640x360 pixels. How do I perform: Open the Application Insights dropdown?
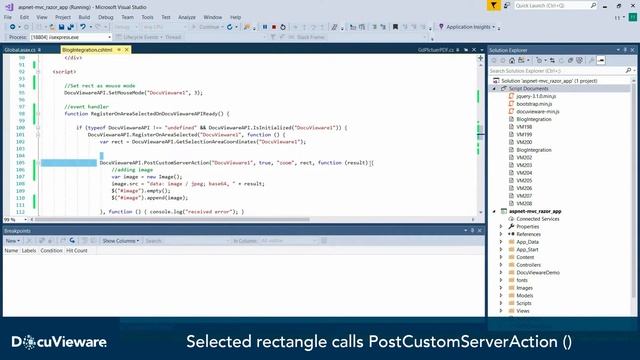click(493, 27)
